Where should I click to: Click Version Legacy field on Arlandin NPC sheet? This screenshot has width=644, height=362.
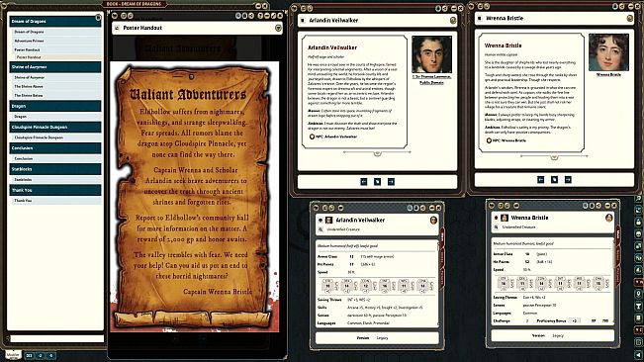point(377,338)
